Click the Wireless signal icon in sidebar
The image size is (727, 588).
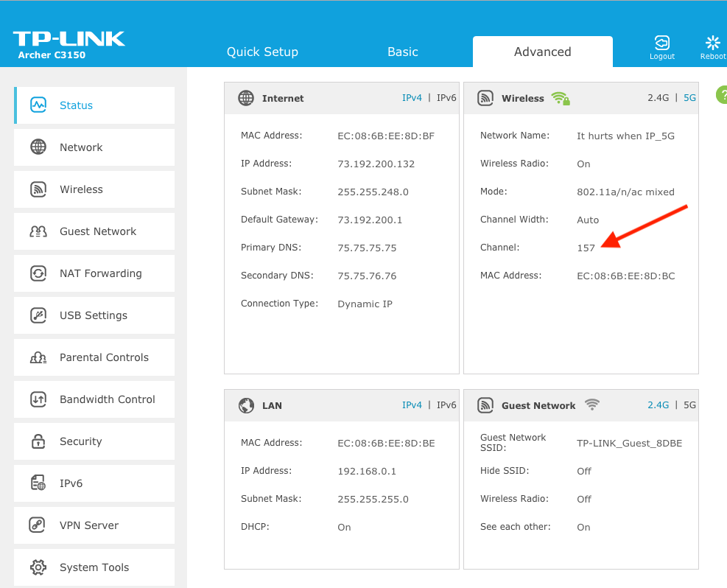point(38,189)
